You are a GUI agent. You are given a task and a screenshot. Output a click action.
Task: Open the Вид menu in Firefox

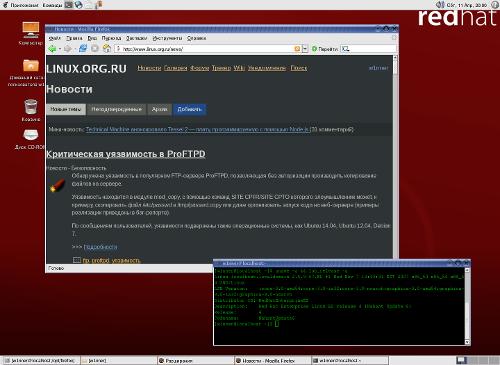click(92, 38)
